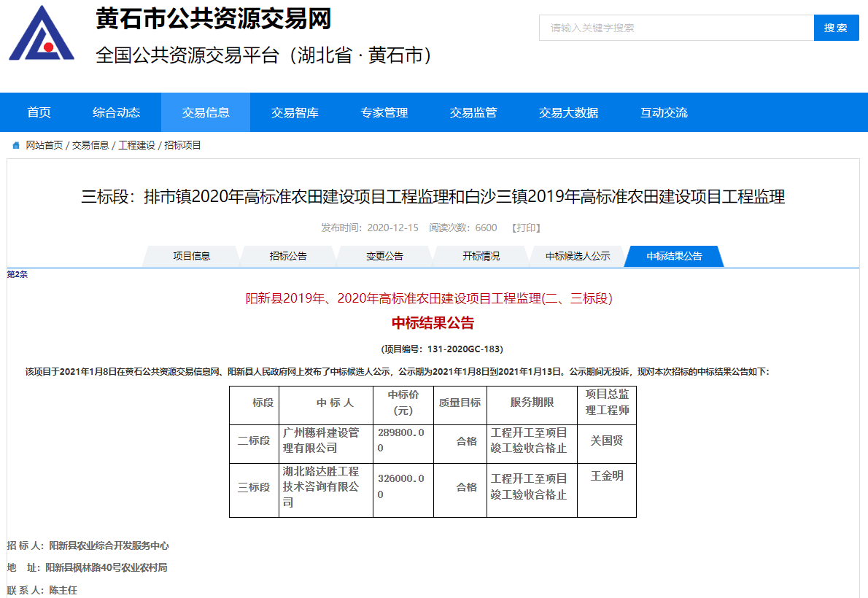This screenshot has height=598, width=868.
Task: Click the 【打印】 print link
Action: 526,228
